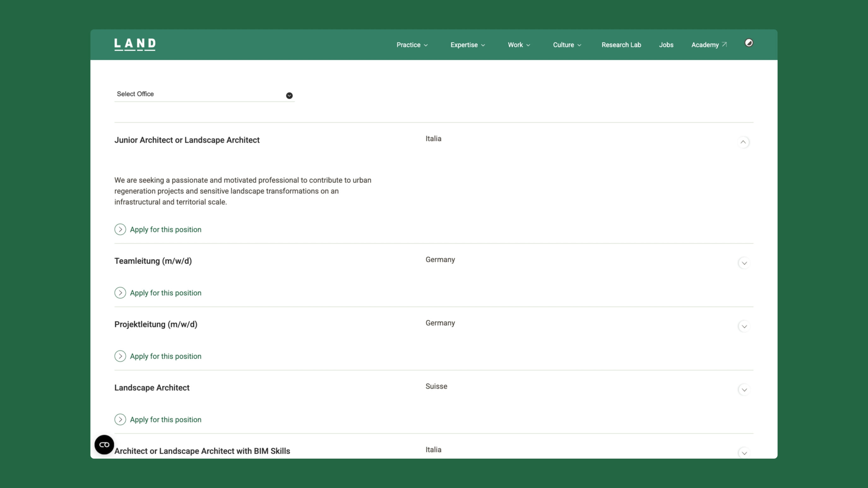Open the Expertise menu
This screenshot has width=868, height=488.
(x=467, y=45)
